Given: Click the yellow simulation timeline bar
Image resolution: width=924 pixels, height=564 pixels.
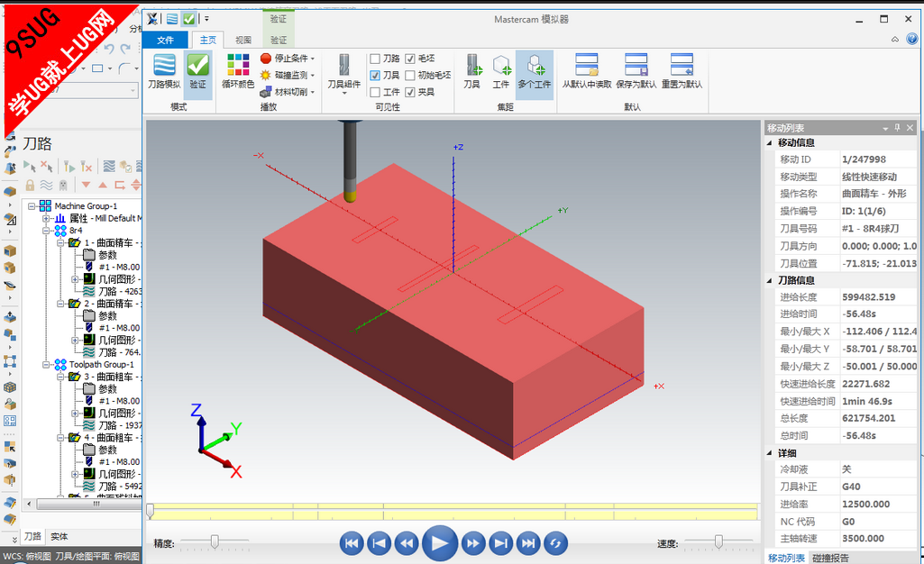Looking at the screenshot, I should [x=453, y=512].
